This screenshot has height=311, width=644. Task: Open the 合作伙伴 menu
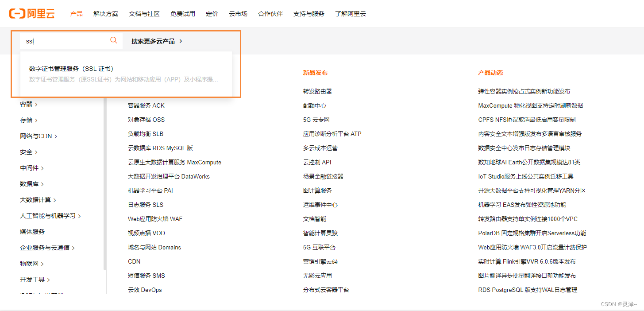[270, 14]
